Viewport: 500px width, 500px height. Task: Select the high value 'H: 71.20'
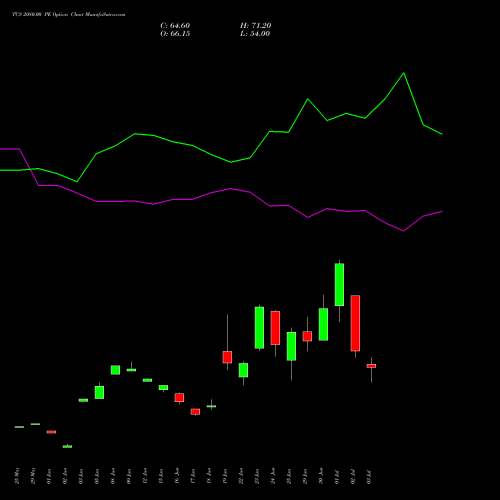(x=255, y=26)
